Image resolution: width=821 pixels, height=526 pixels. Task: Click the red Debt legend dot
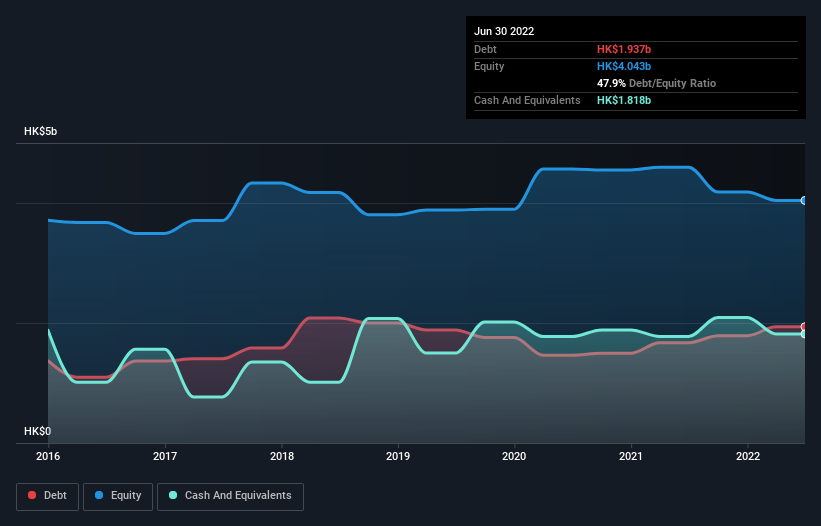point(32,495)
